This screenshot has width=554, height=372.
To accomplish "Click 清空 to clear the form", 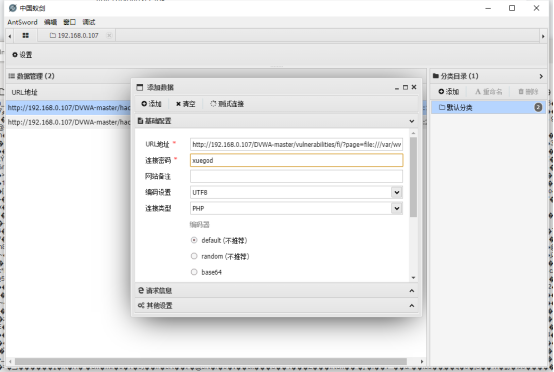I will coord(186,104).
